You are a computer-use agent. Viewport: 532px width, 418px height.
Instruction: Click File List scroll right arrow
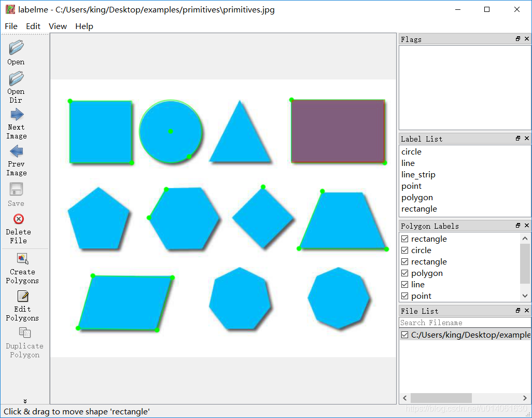point(525,398)
